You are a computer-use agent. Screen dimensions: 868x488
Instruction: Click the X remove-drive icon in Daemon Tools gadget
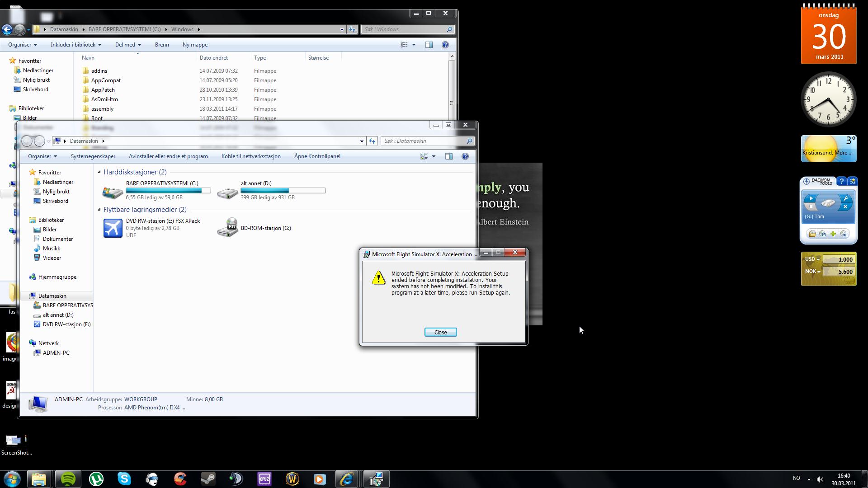click(845, 207)
